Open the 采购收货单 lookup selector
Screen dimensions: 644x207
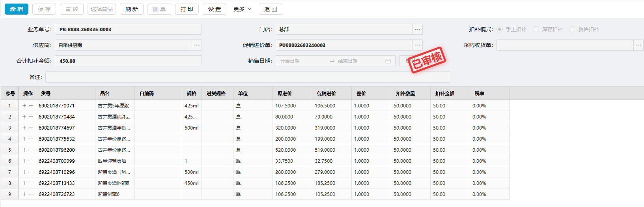(638, 45)
